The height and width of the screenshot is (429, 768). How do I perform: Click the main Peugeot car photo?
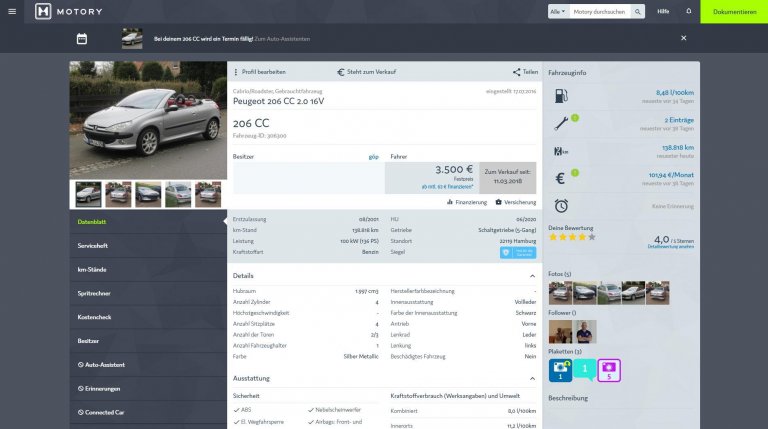pos(148,120)
